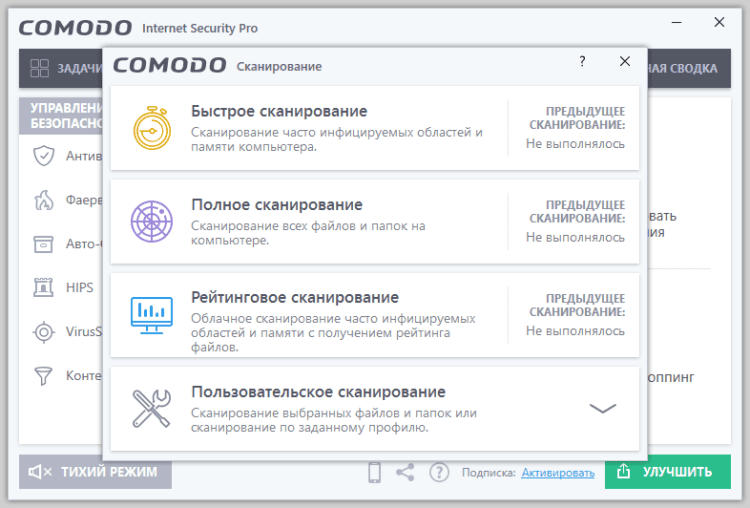750x508 pixels.
Task: Click tasks grid icon in main header
Action: point(39,68)
